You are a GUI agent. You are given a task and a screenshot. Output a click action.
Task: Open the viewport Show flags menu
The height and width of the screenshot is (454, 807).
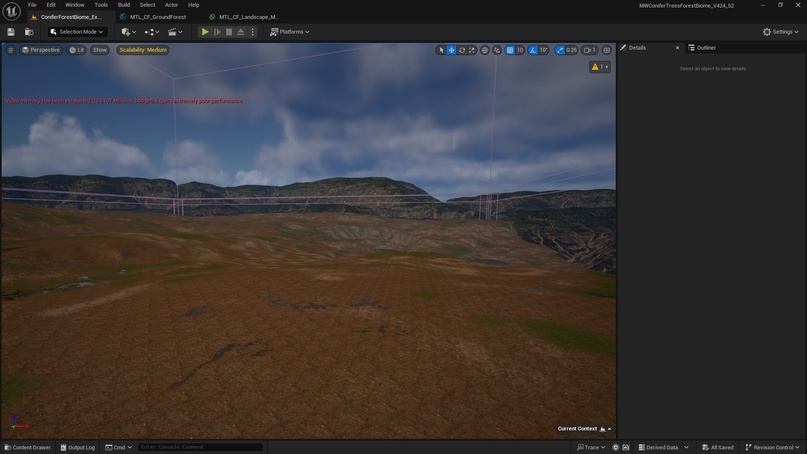click(100, 50)
